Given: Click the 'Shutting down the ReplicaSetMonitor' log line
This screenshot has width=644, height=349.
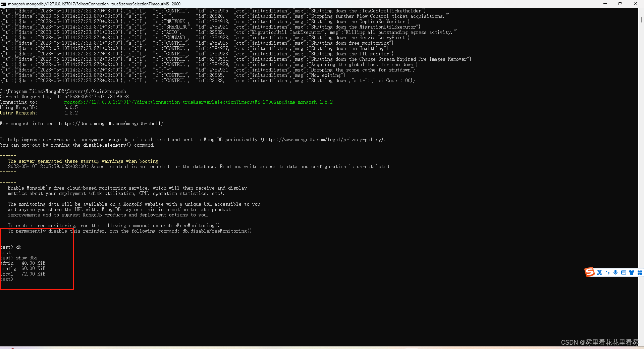Looking at the screenshot, I should [x=205, y=21].
